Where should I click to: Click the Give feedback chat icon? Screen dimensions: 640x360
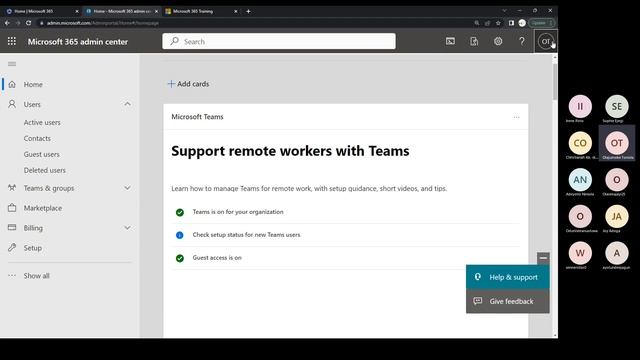[478, 301]
